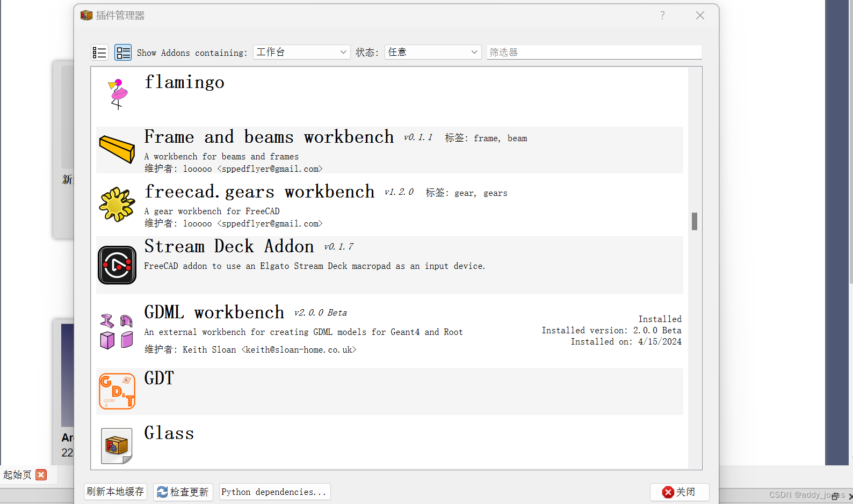The width and height of the screenshot is (853, 504).
Task: Open the Glass addon entry
Action: pyautogui.click(x=389, y=445)
